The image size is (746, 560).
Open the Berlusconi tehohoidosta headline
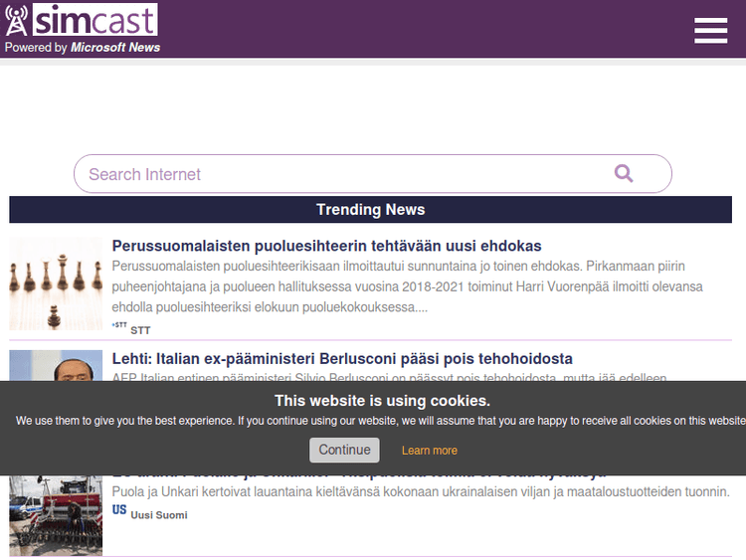point(342,358)
